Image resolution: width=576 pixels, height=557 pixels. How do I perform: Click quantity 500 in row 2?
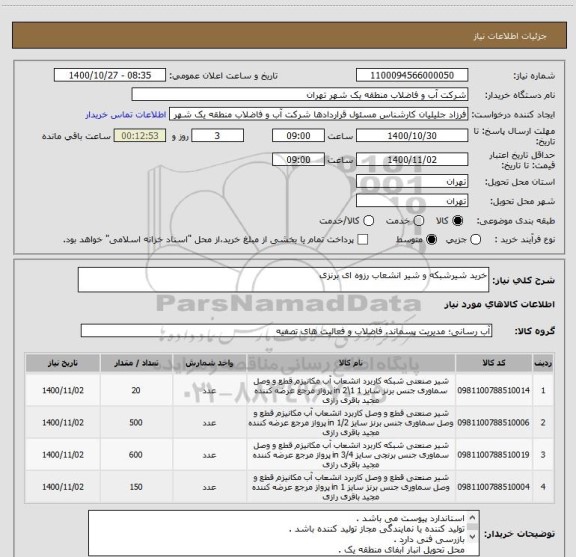[x=136, y=423]
